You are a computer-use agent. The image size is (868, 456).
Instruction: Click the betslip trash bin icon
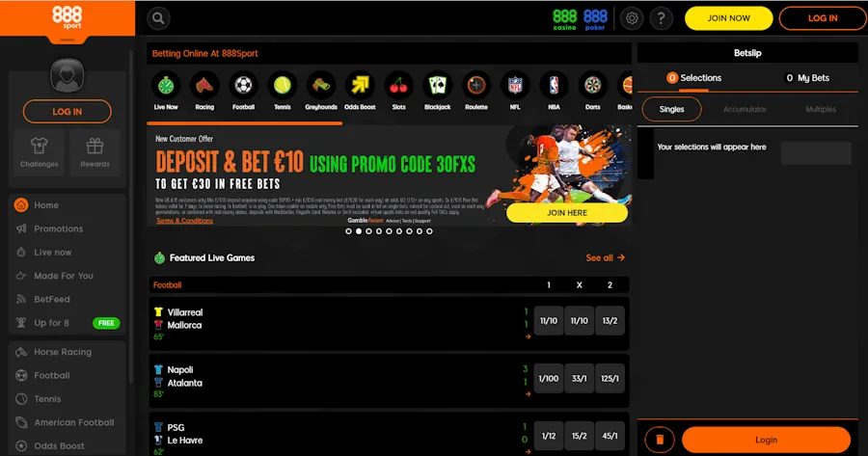point(660,440)
